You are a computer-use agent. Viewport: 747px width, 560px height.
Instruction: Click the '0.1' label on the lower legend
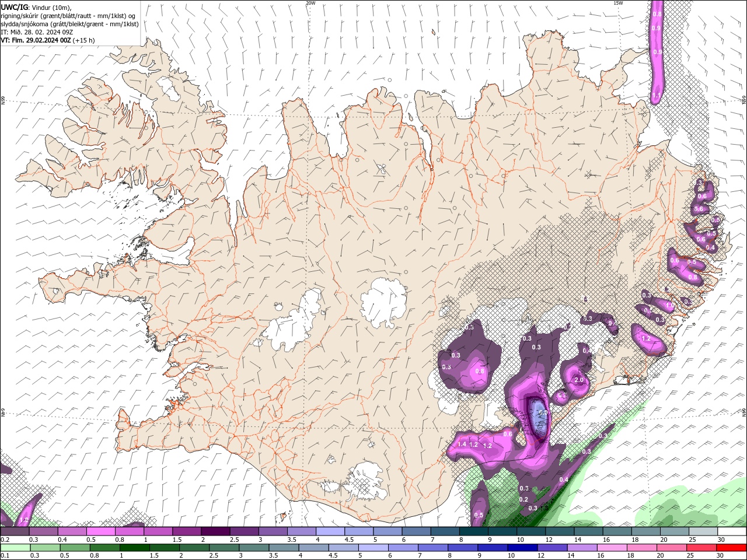(x=4, y=556)
